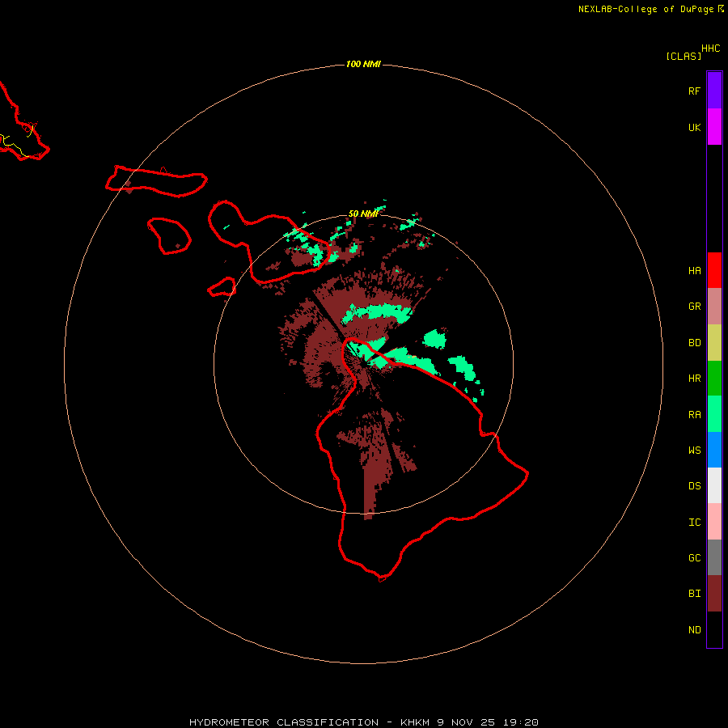This screenshot has width=728, height=728.
Task: Select the BD yellow legend swatch
Action: tap(714, 343)
